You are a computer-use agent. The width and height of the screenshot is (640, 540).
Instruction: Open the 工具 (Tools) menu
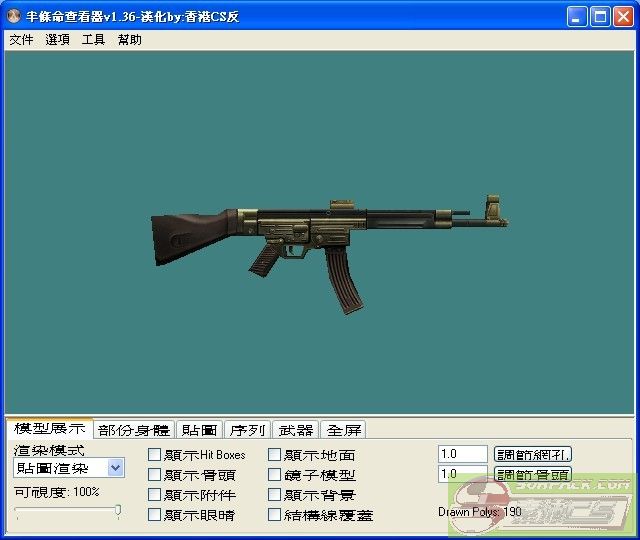[93, 40]
